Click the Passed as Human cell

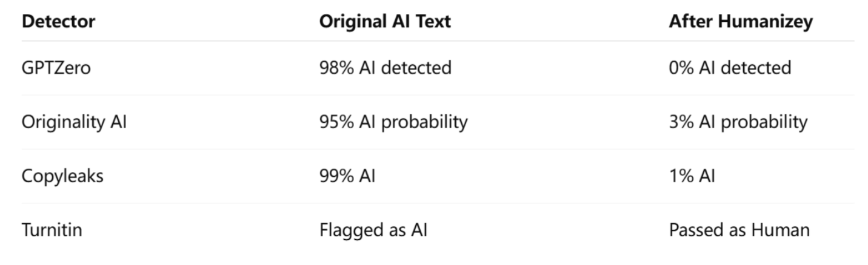(x=739, y=230)
